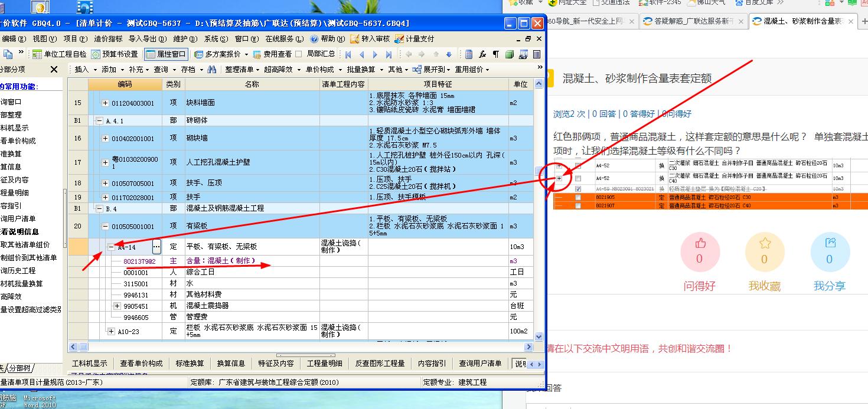This screenshot has width=868, height=409.
Task: Jump to last record navigation arrow
Action: click(389, 54)
